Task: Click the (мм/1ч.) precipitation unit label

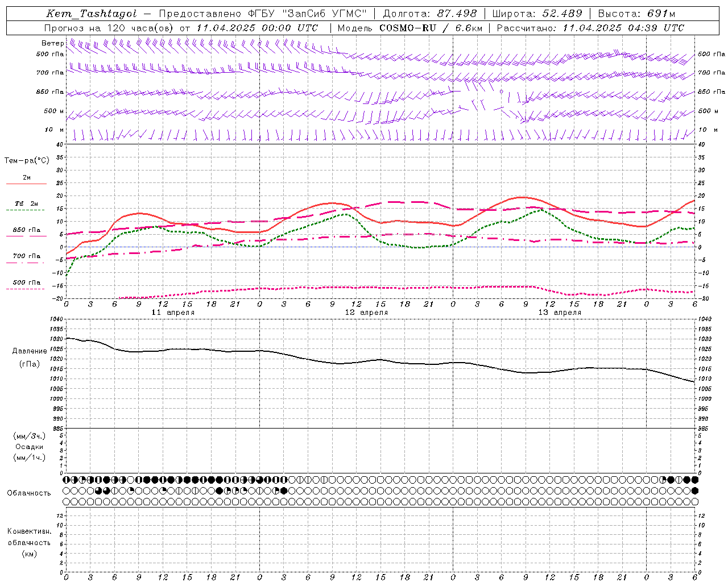Action: tap(30, 458)
